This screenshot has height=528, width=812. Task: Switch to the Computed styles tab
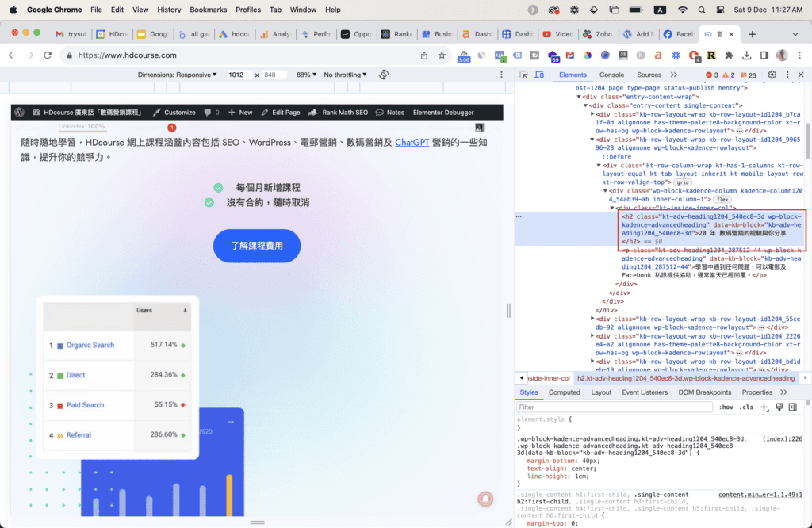point(565,392)
